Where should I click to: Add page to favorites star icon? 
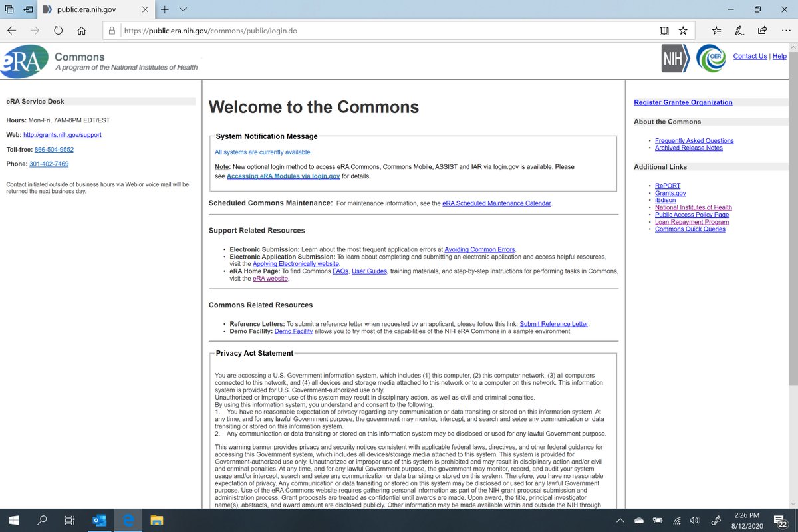click(x=683, y=31)
